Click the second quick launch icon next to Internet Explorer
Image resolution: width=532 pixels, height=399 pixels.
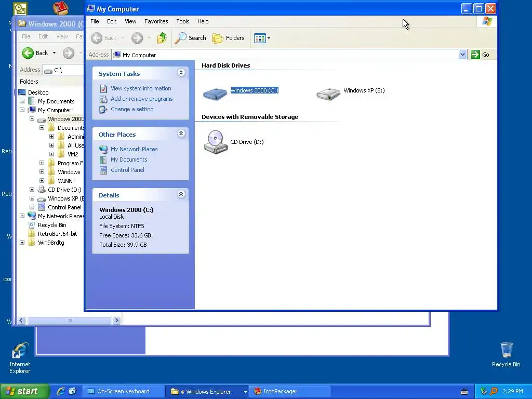pyautogui.click(x=72, y=391)
